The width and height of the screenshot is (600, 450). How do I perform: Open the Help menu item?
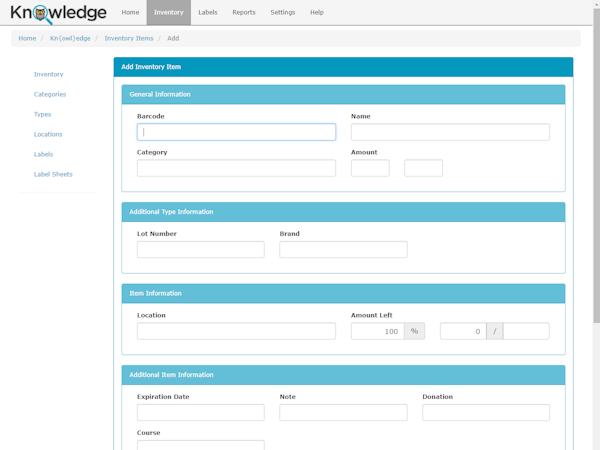[317, 12]
